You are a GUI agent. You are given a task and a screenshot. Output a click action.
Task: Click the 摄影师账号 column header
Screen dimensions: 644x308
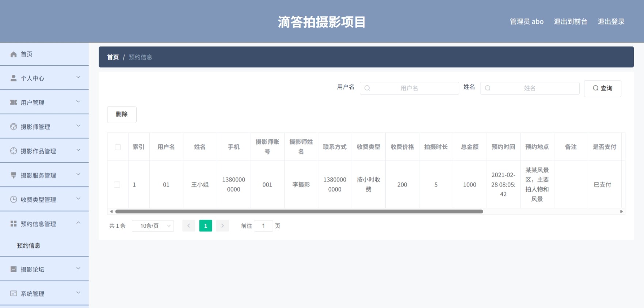coord(267,147)
